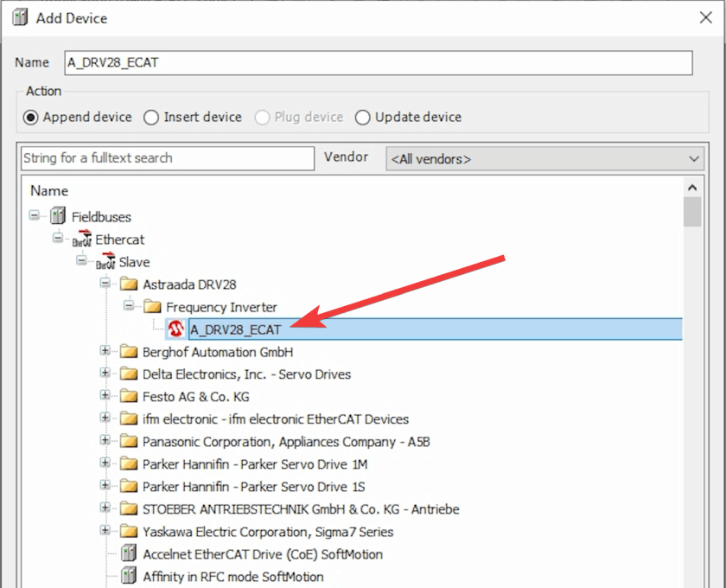Select STOEBER ANTRIEBSTECHNIK Antriebe label
The width and height of the screenshot is (726, 588).
click(301, 509)
